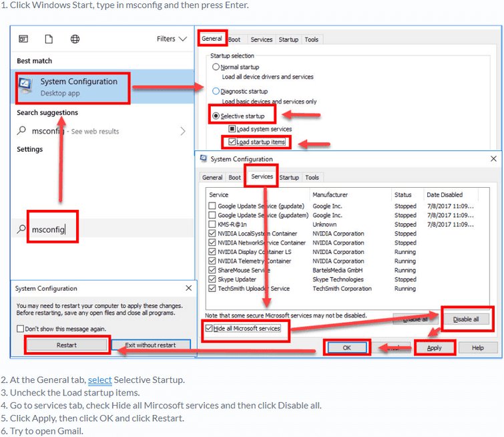Click the Apply button
Image resolution: width=504 pixels, height=437 pixels.
[435, 348]
